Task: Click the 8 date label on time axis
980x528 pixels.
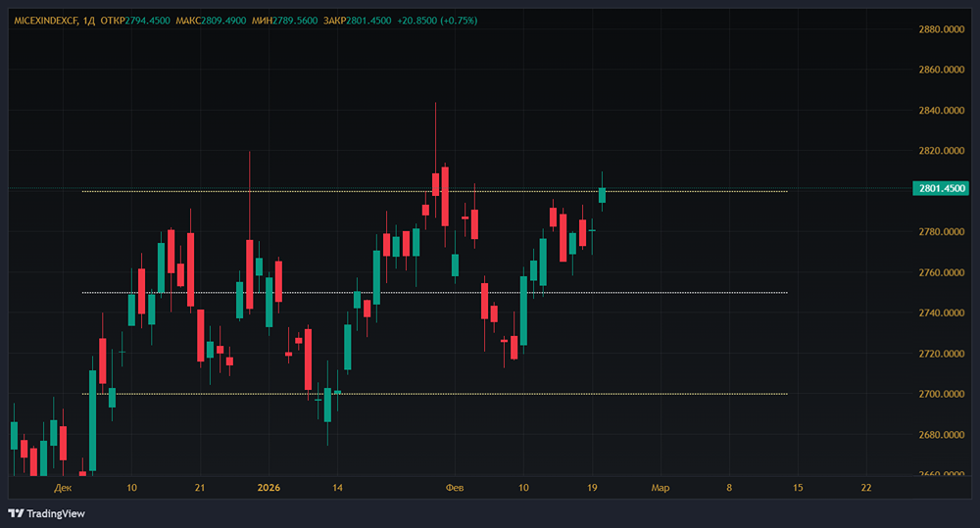Action: [x=729, y=488]
